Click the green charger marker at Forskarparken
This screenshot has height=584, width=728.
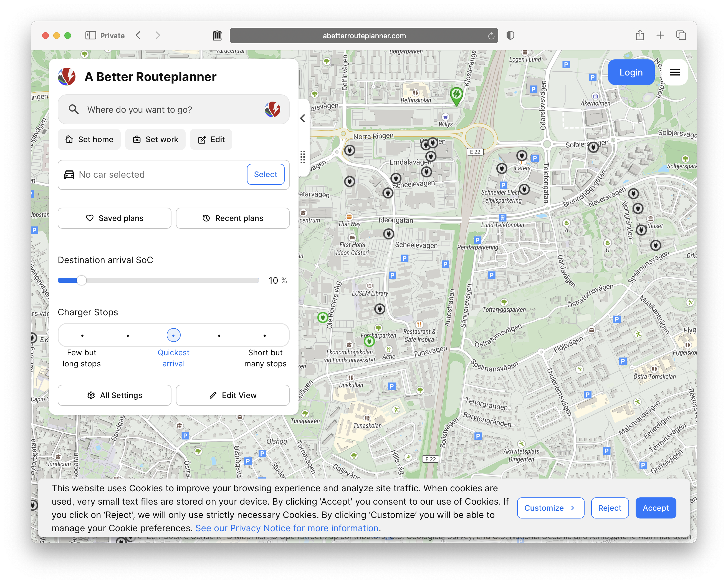tap(369, 342)
